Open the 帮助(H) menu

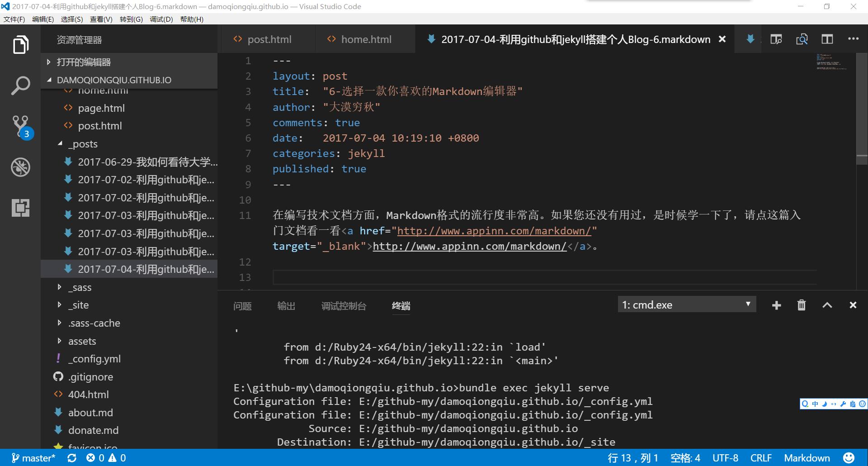tap(192, 19)
